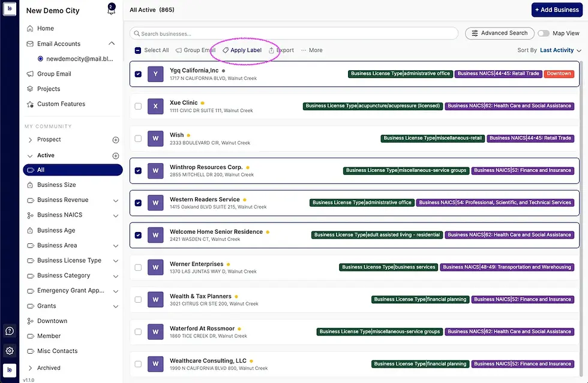Click the Apply Label action
Image resolution: width=588 pixels, height=383 pixels.
[242, 50]
